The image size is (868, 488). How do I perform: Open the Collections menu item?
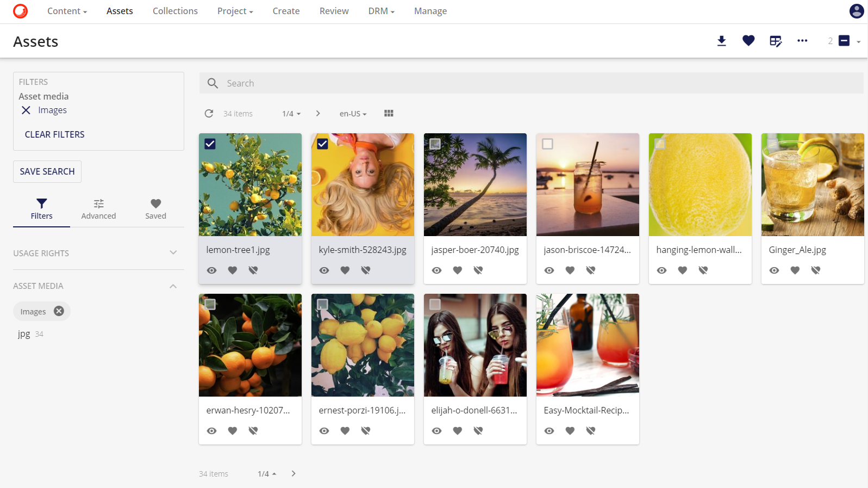click(x=175, y=11)
